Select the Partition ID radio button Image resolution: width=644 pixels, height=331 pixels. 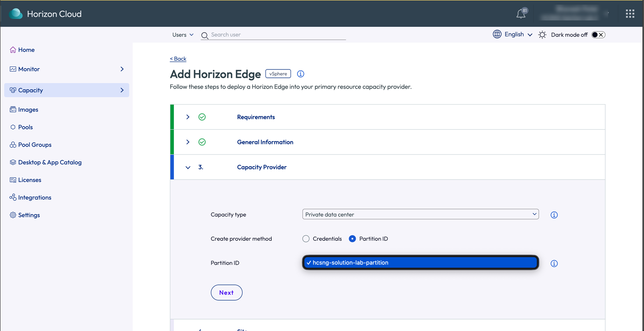tap(352, 239)
